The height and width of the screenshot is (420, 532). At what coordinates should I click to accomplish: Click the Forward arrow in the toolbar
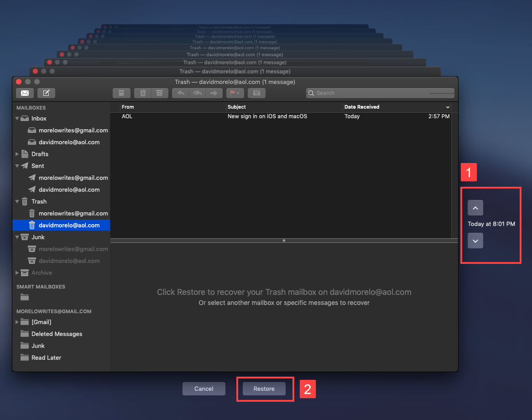click(x=214, y=93)
